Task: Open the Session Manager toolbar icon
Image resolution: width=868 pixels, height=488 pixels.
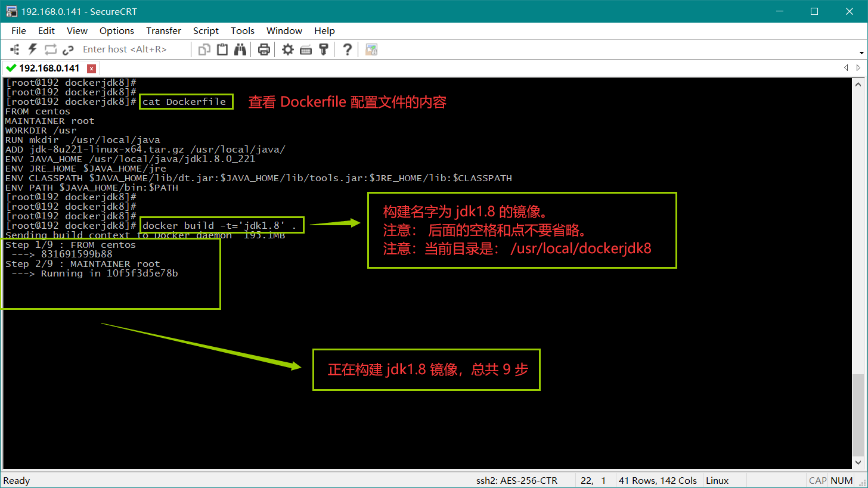Action: click(15, 49)
